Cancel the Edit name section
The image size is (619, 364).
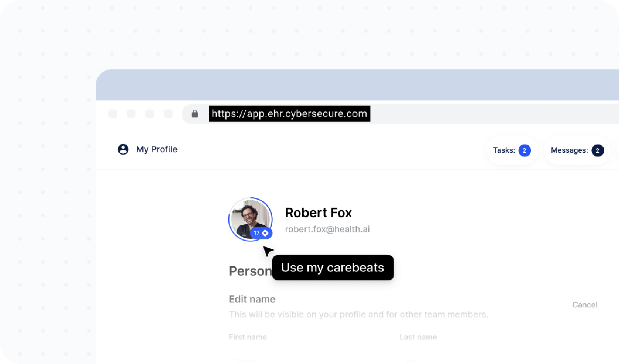pos(585,305)
